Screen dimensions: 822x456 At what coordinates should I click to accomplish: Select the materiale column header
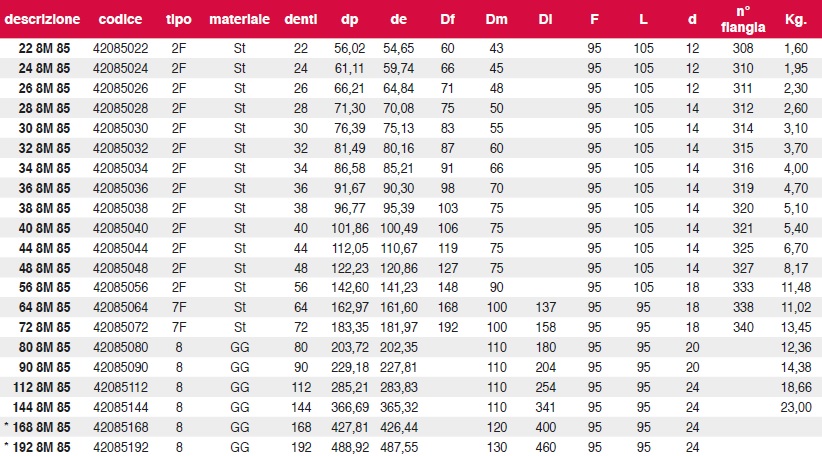[x=240, y=19]
